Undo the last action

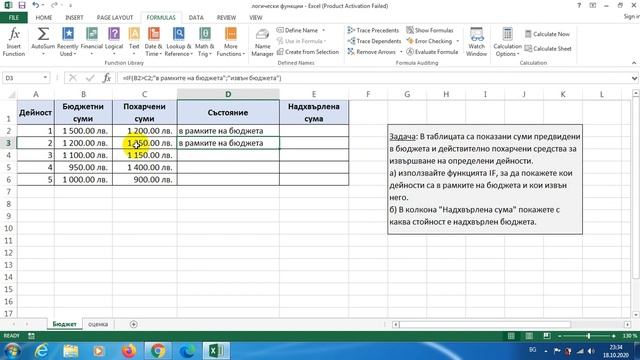pyautogui.click(x=36, y=5)
